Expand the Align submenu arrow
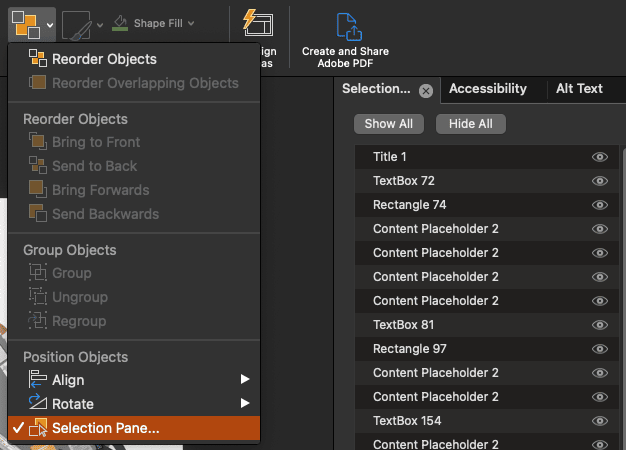 (x=245, y=379)
